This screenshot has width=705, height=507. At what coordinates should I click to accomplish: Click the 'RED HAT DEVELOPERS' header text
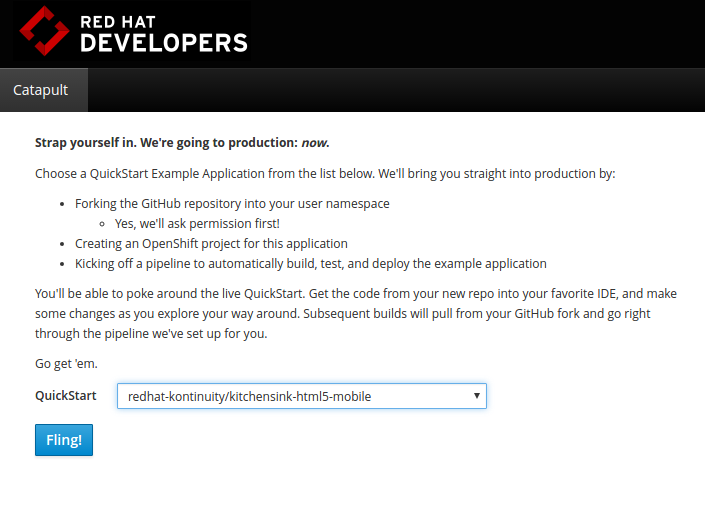pos(164,34)
